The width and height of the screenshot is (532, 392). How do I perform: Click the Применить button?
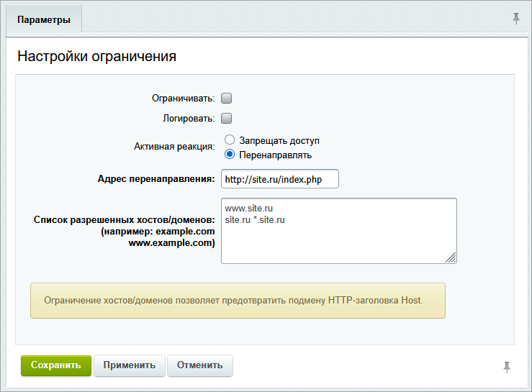130,365
